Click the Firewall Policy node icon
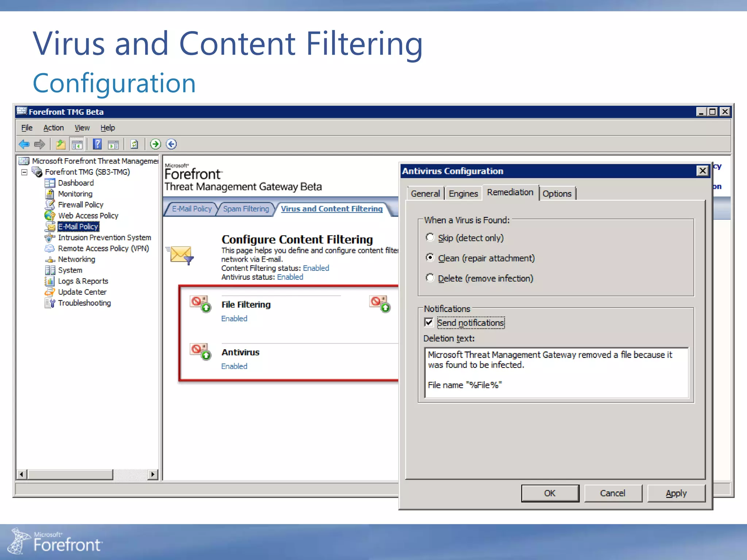Image resolution: width=747 pixels, height=560 pixels. click(50, 205)
